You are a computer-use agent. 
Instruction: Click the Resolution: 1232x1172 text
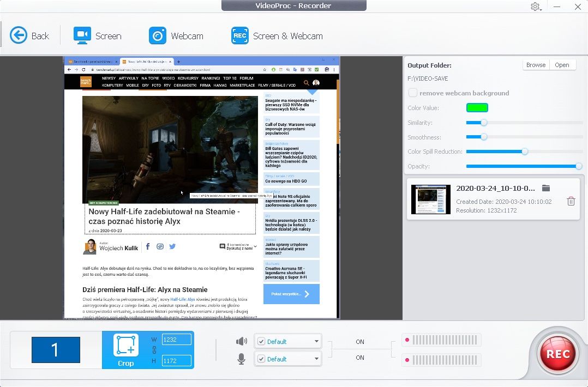click(x=487, y=210)
